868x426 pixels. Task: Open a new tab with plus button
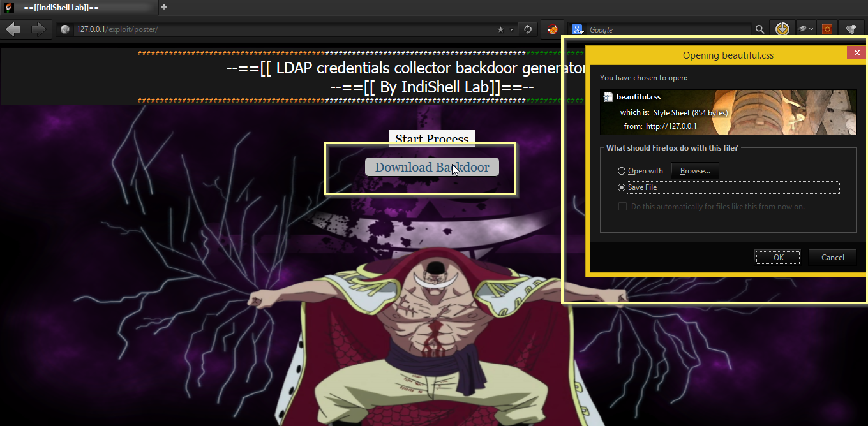click(x=164, y=7)
